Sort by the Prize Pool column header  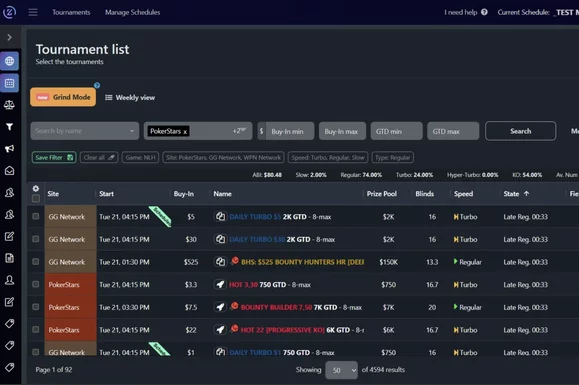click(382, 194)
